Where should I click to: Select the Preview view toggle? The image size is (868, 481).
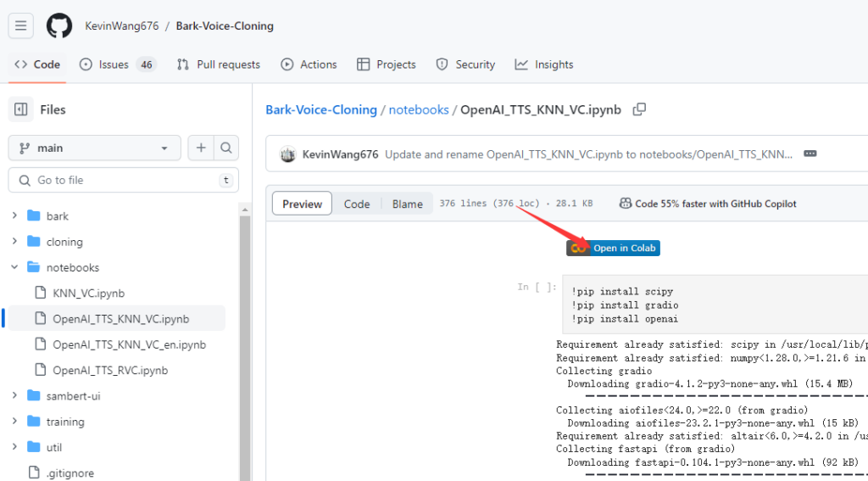coord(302,204)
